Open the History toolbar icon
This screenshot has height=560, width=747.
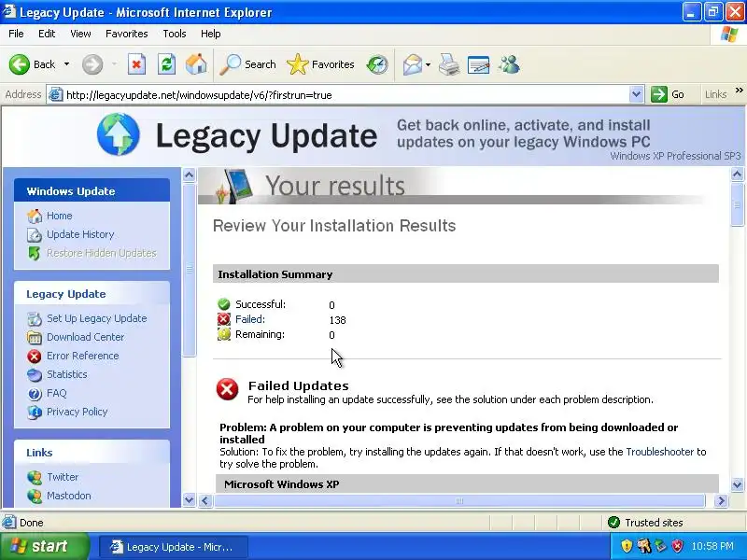[x=377, y=64]
